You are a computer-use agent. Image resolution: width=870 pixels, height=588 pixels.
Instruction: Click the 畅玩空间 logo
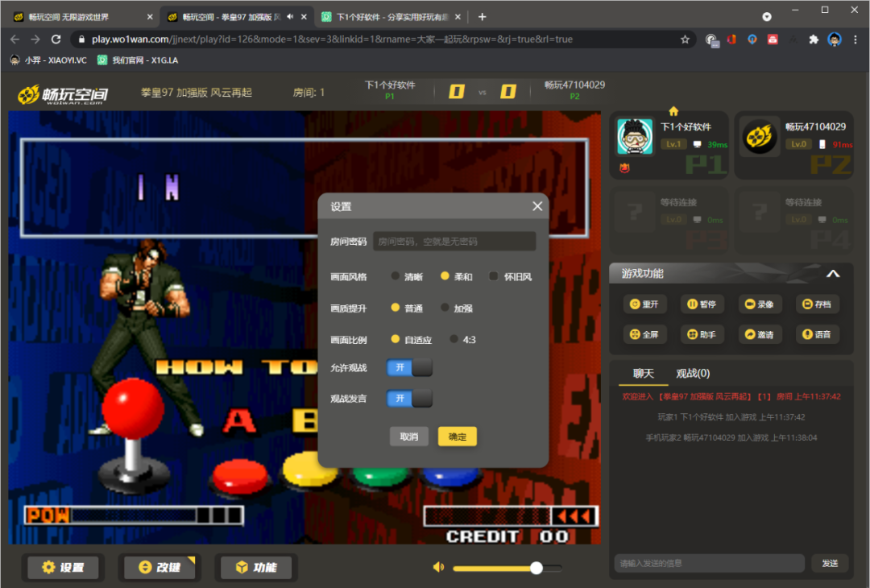pos(63,94)
